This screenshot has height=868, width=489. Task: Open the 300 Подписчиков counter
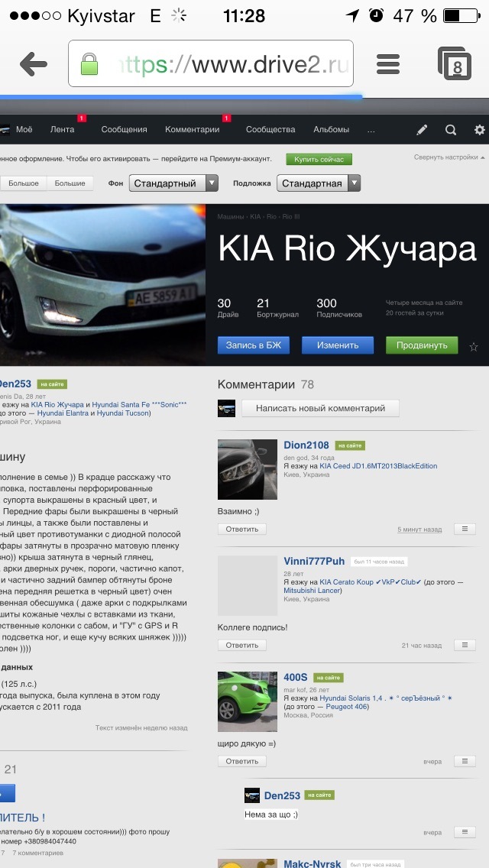(339, 308)
